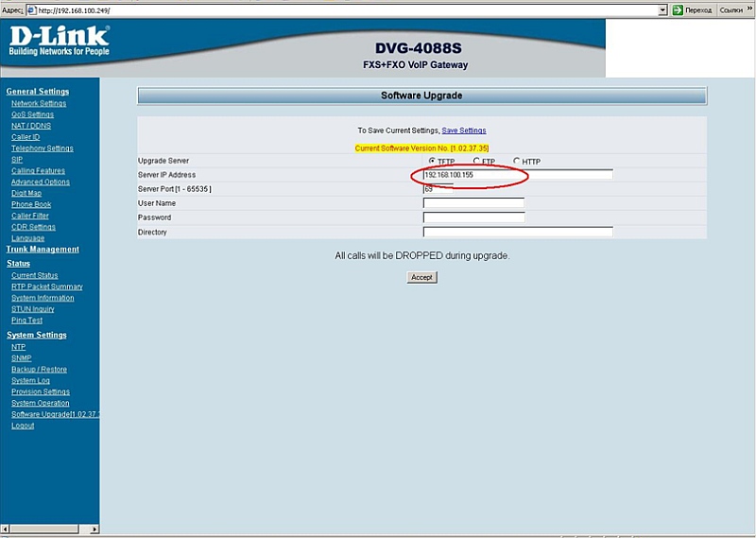
Task: Open Network Settings in the sidebar
Action: tap(39, 103)
